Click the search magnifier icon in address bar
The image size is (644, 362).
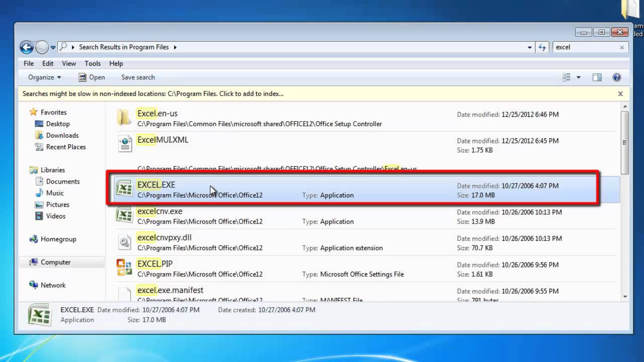[x=63, y=47]
